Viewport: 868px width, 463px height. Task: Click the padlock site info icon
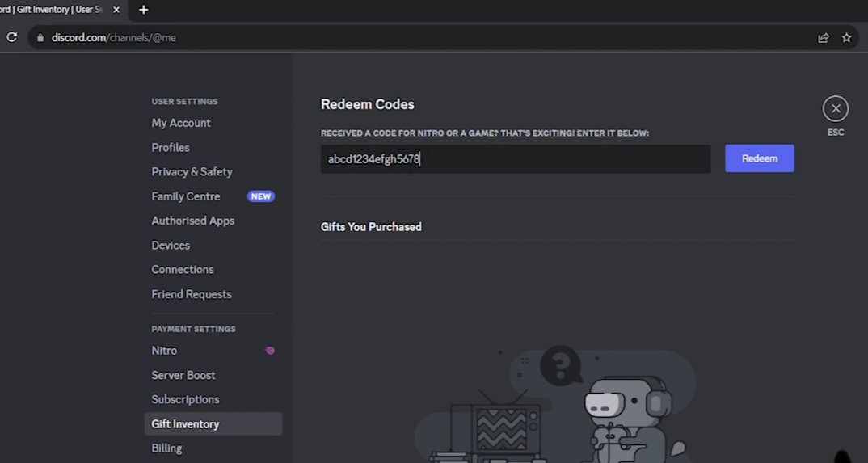(x=40, y=38)
